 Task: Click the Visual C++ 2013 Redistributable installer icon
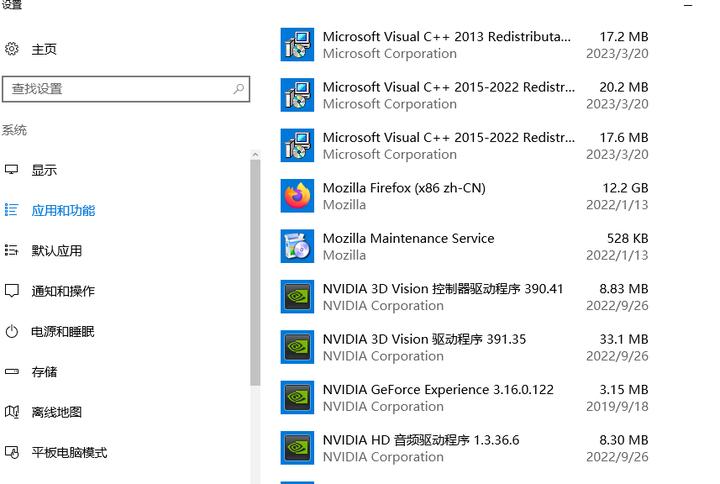click(x=297, y=45)
